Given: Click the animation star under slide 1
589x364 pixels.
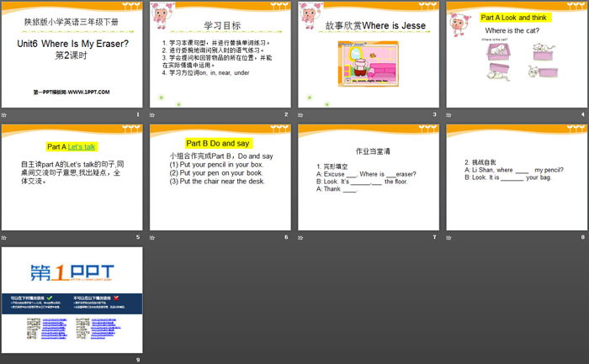Looking at the screenshot, I should click(6, 114).
